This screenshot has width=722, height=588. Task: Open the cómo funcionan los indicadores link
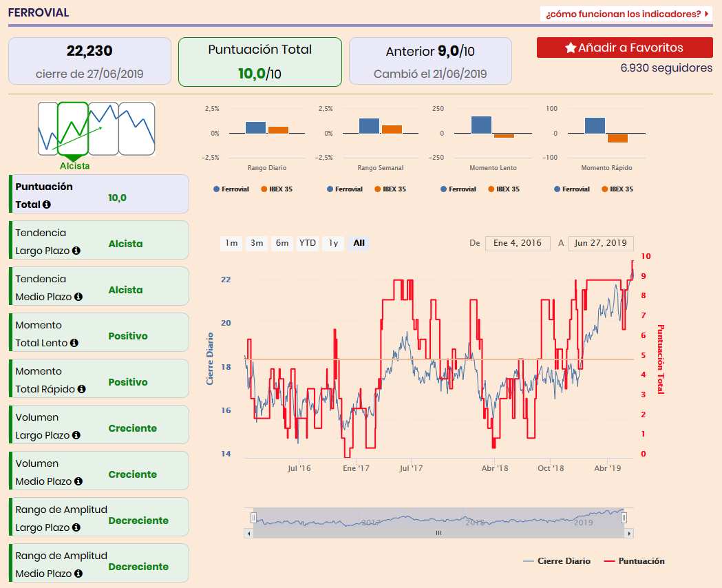pos(626,14)
